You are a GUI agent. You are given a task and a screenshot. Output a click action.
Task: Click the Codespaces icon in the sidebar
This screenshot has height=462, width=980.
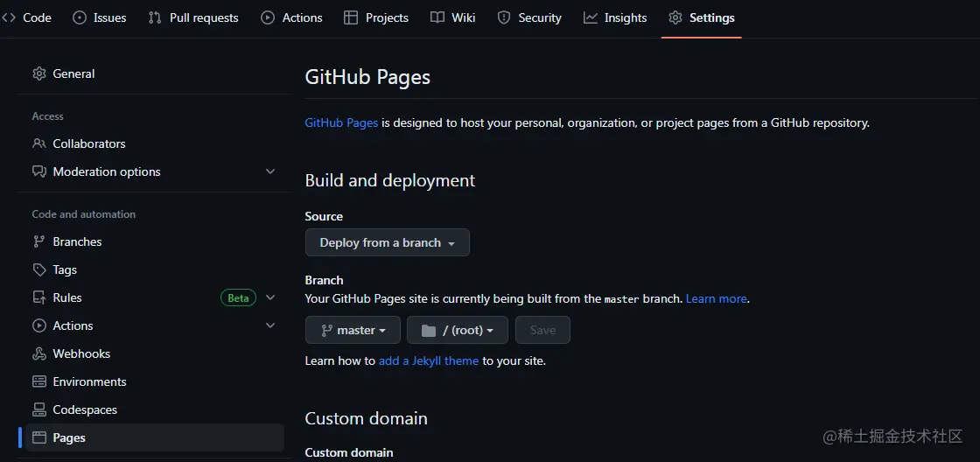(39, 409)
